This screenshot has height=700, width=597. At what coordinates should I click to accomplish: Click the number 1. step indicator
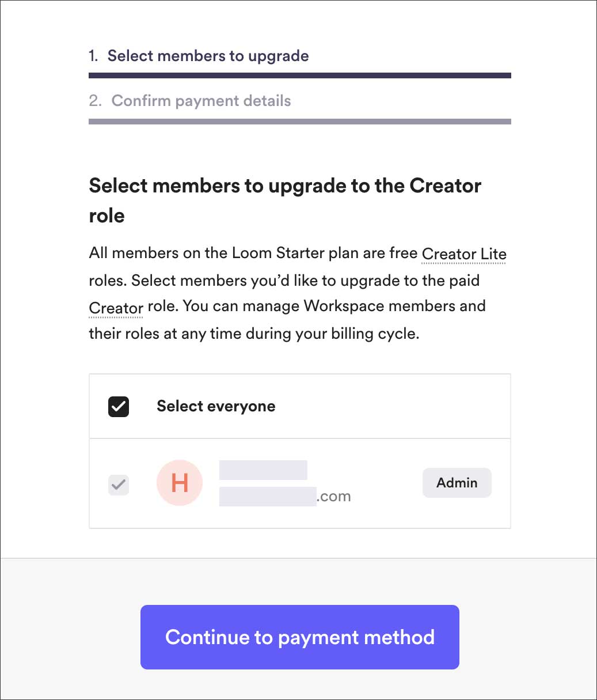pyautogui.click(x=93, y=56)
